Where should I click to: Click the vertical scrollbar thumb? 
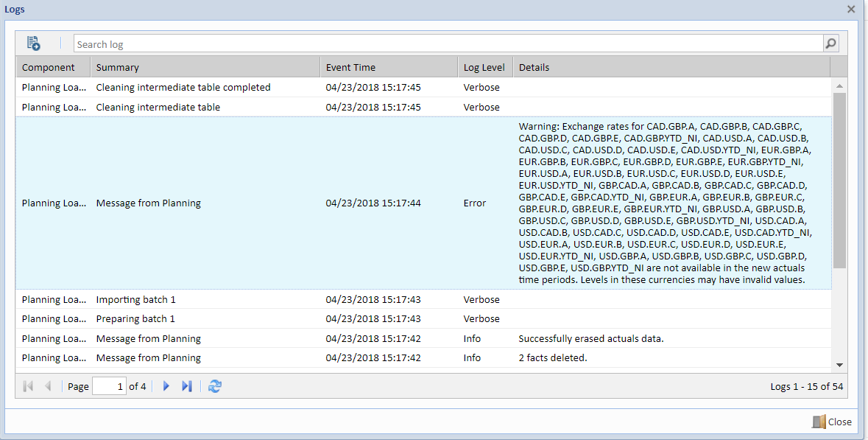pos(839,180)
